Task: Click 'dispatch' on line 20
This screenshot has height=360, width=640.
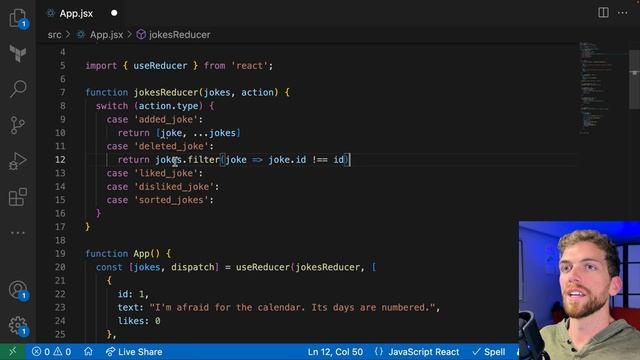Action: (x=193, y=267)
